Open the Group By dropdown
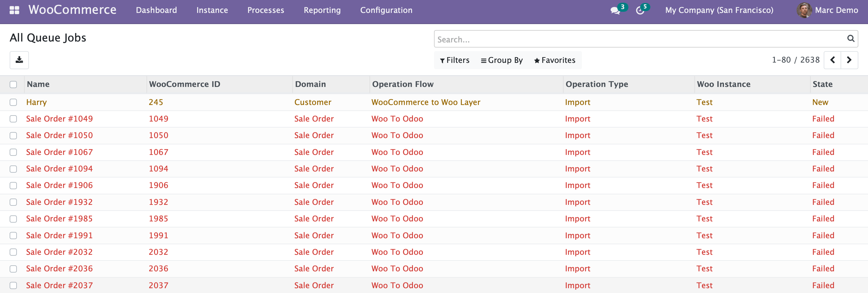 tap(502, 60)
